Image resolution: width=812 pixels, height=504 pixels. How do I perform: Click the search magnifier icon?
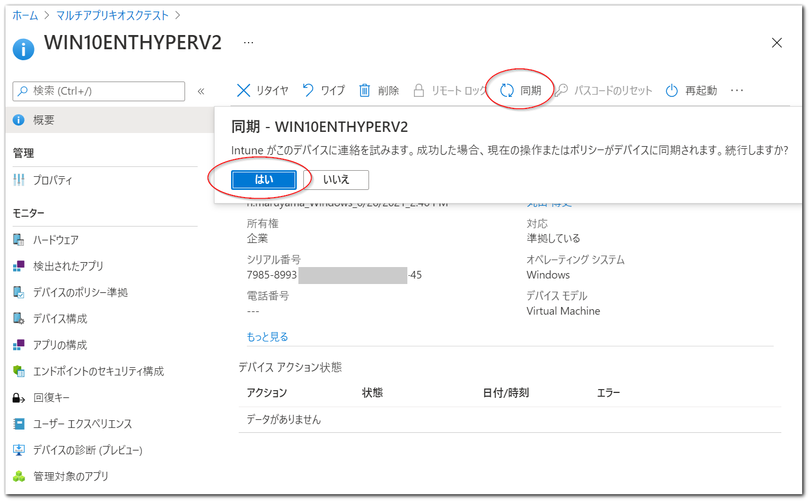click(x=22, y=91)
